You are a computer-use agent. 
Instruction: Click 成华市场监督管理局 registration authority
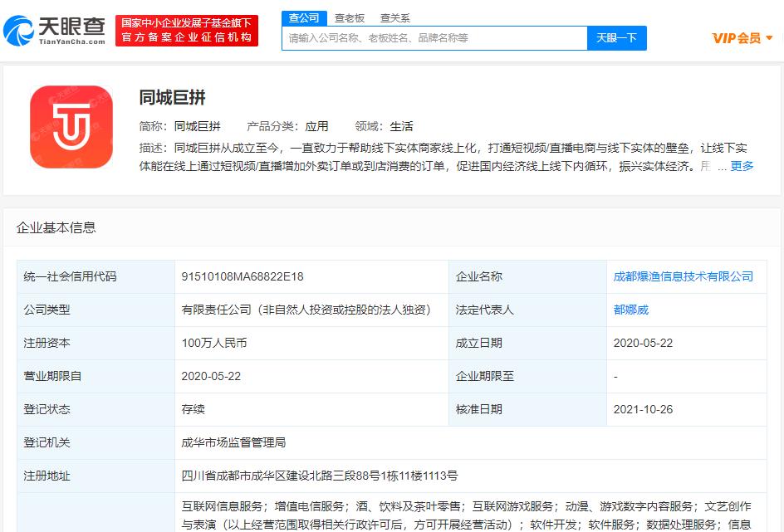pyautogui.click(x=233, y=442)
